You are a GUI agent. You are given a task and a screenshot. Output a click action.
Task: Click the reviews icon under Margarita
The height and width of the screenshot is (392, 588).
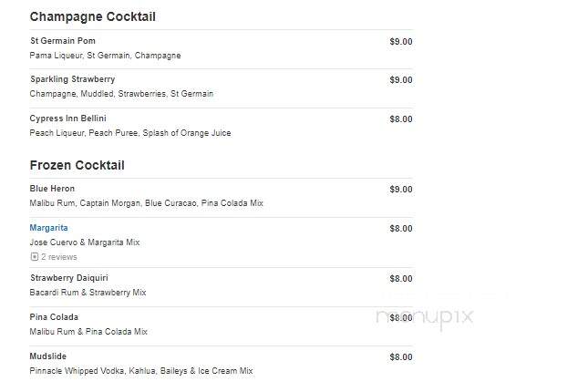point(35,257)
